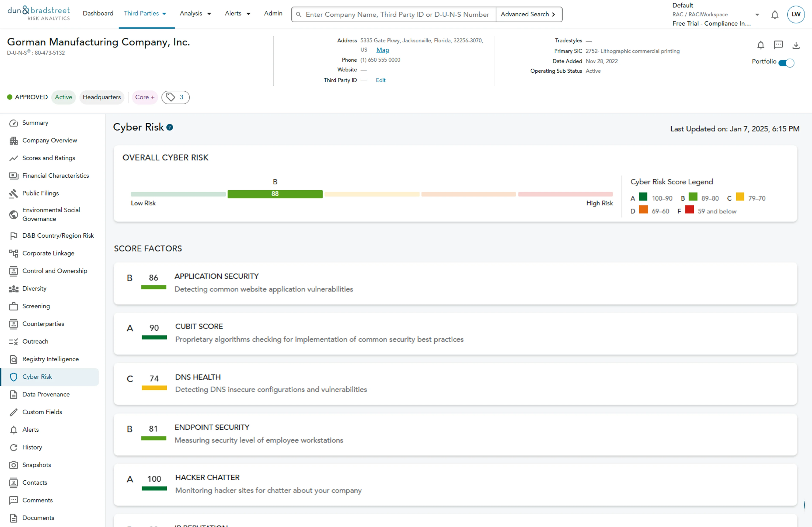Expand the Hacker Chatter factor card

456,485
